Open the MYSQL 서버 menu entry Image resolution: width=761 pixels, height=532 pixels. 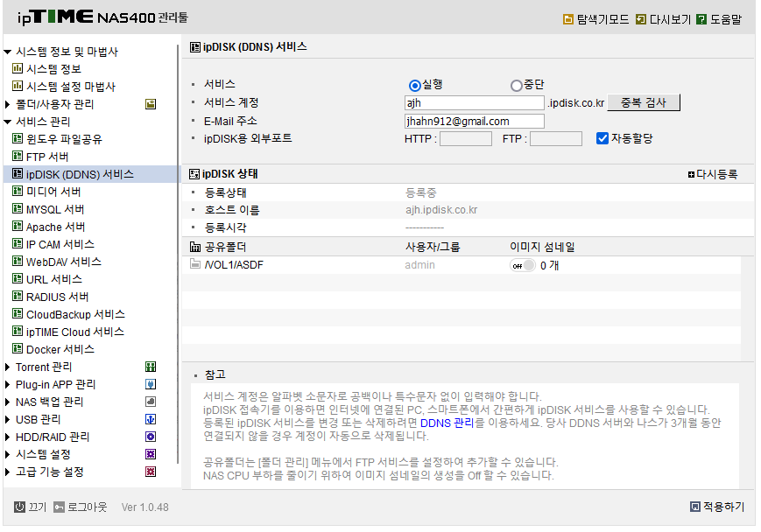(x=55, y=209)
